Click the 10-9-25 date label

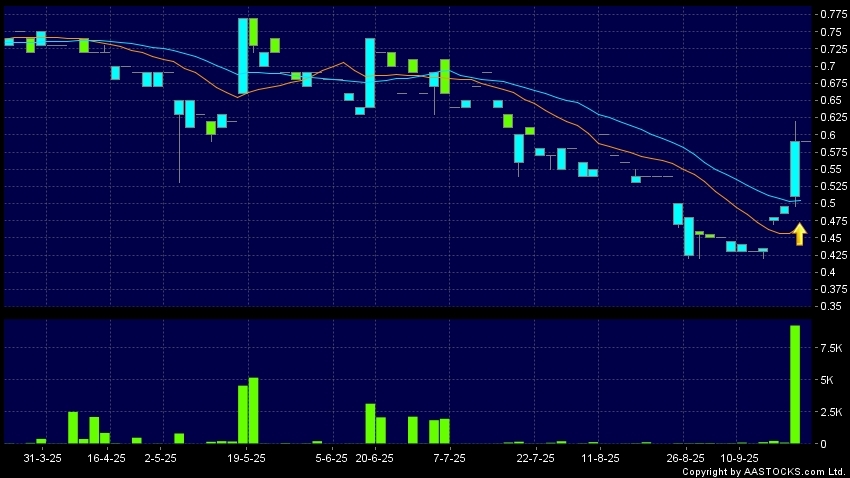click(x=739, y=458)
